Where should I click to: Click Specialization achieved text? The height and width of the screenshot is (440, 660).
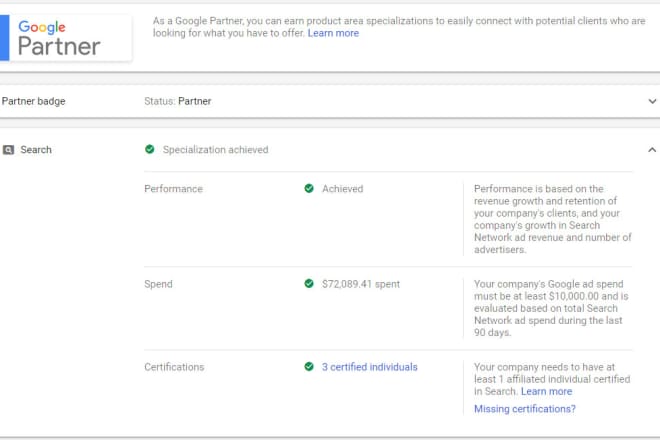click(x=216, y=149)
